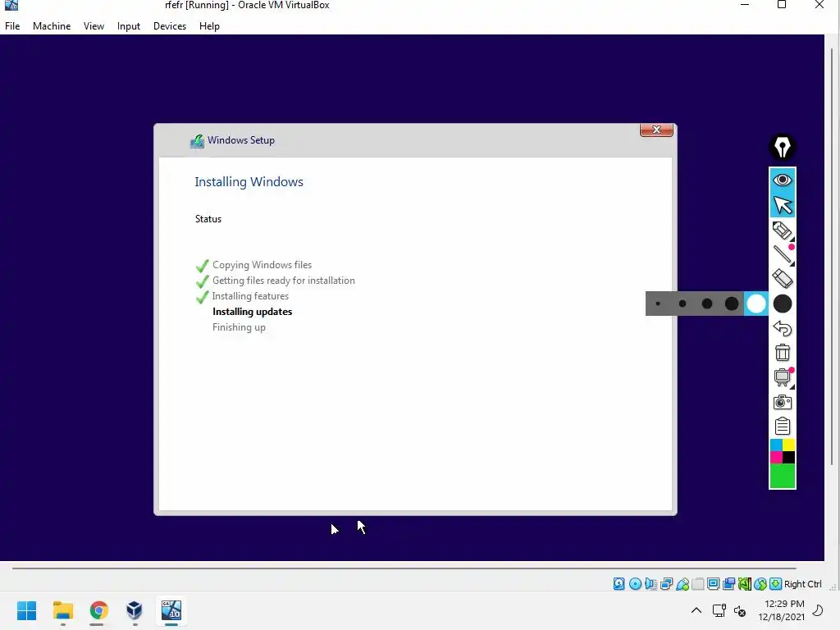Choose the medium brush size dot
The width and height of the screenshot is (840, 630).
click(x=707, y=304)
